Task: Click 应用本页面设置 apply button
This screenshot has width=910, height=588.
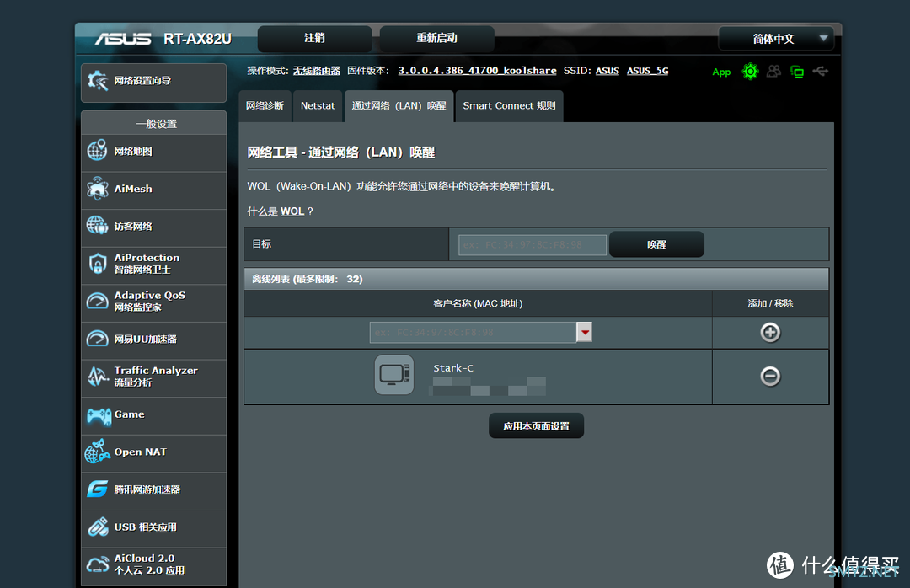Action: point(536,426)
